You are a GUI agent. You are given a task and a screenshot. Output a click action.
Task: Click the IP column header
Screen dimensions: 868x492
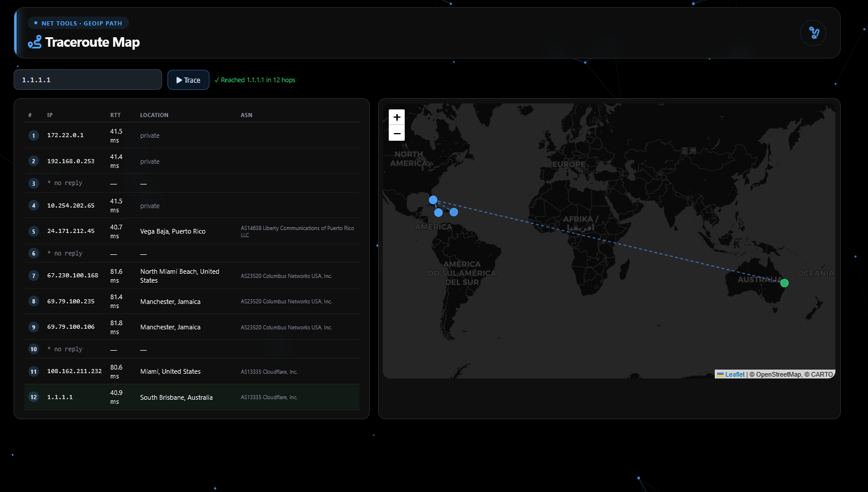coord(50,115)
